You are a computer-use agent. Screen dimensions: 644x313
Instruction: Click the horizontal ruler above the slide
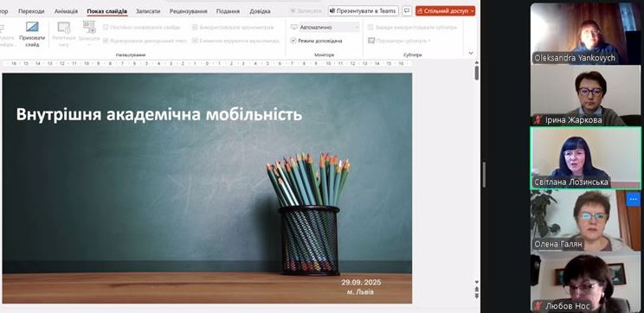click(207, 64)
